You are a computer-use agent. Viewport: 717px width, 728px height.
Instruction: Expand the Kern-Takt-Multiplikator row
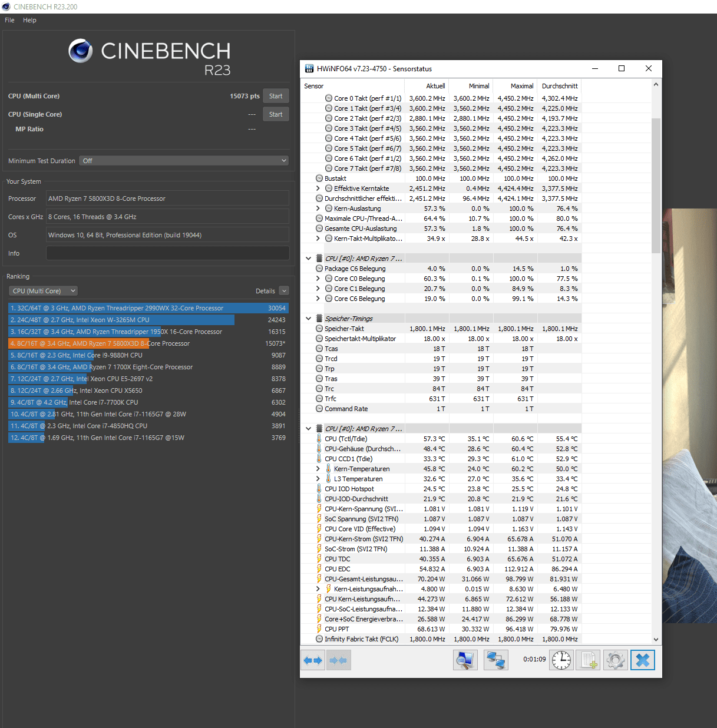318,239
